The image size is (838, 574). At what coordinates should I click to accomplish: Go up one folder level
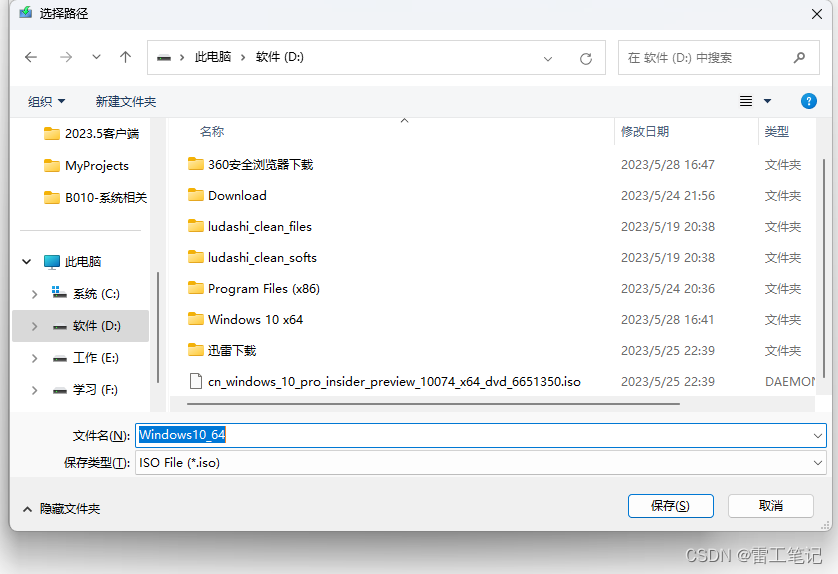126,57
